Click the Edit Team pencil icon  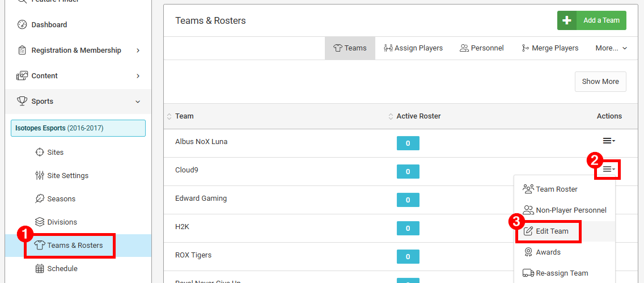[x=528, y=231]
